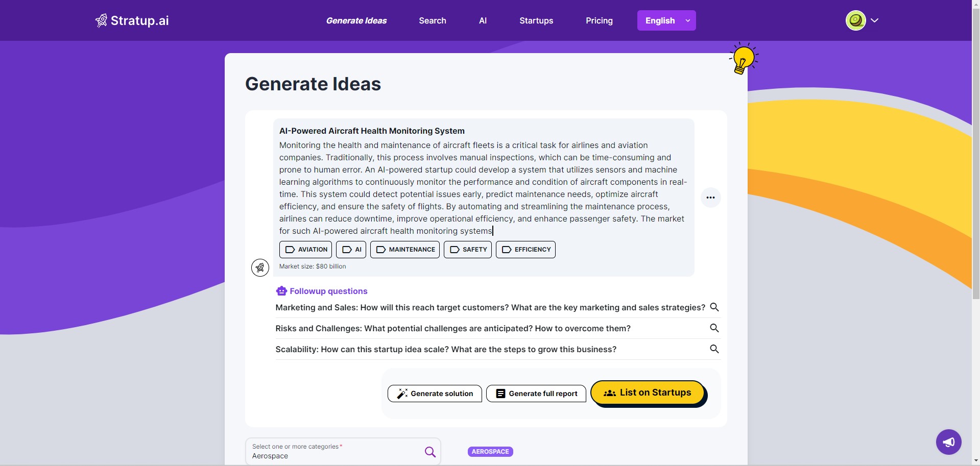The image size is (980, 466).
Task: Search the Marketing and Sales followup question
Action: click(714, 307)
